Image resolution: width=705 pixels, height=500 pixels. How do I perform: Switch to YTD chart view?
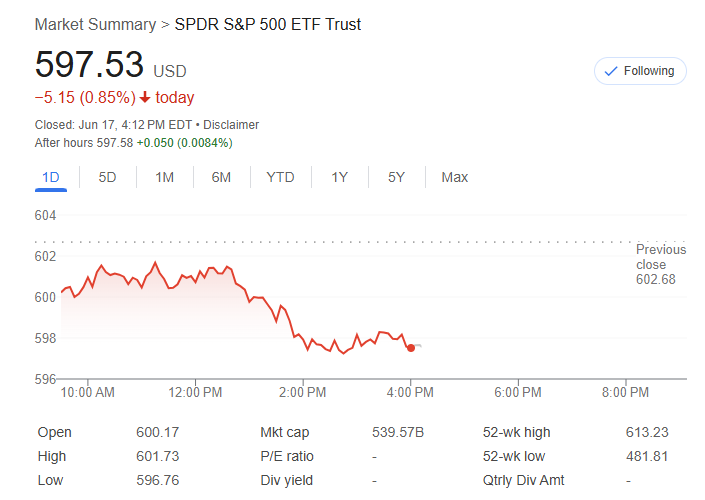(280, 177)
